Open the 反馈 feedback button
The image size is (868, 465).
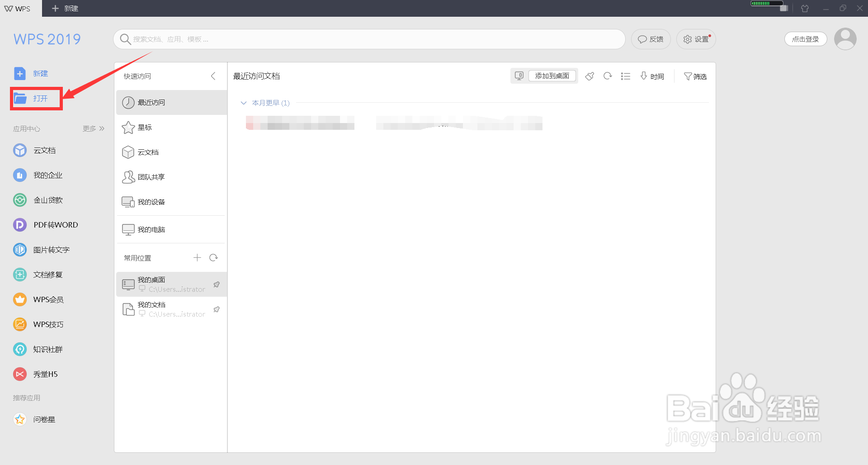pyautogui.click(x=651, y=39)
